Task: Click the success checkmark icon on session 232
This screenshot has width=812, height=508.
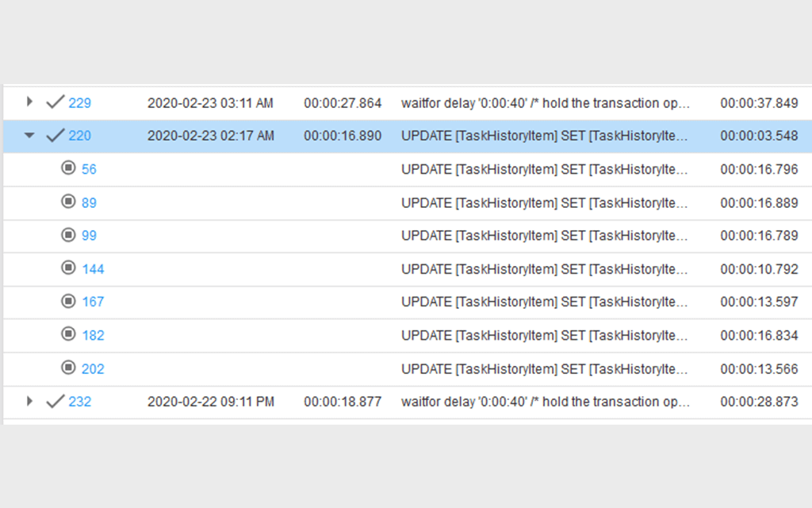Action: [55, 402]
